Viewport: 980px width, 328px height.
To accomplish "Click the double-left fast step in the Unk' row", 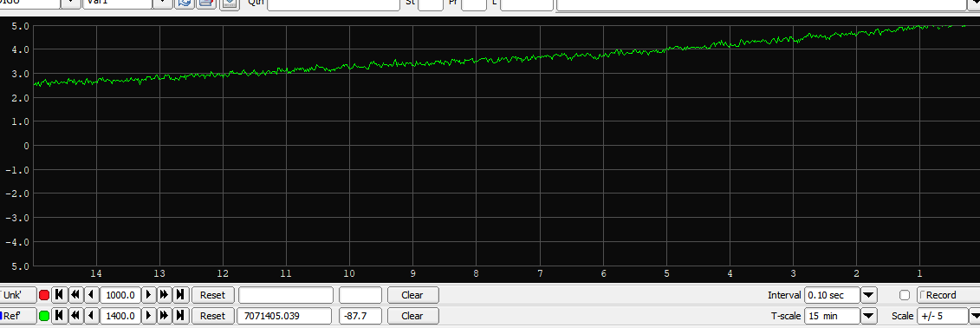I will (75, 295).
